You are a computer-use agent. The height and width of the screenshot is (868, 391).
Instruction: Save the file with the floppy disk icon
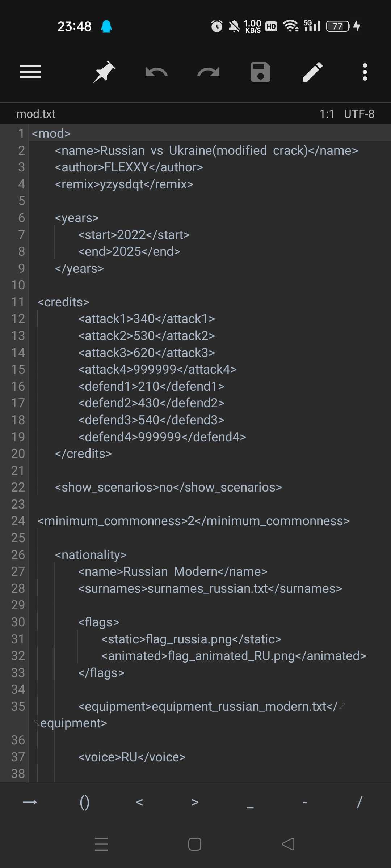tap(260, 72)
